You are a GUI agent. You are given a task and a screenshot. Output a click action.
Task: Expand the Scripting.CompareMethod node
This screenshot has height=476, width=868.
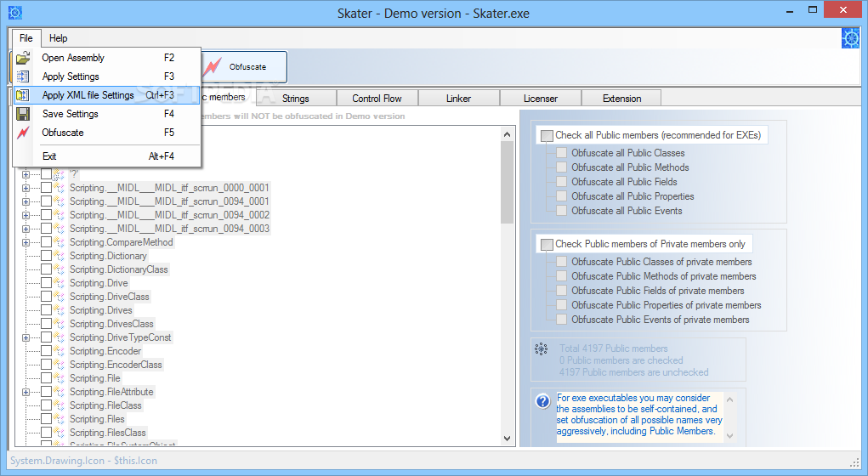tap(26, 242)
